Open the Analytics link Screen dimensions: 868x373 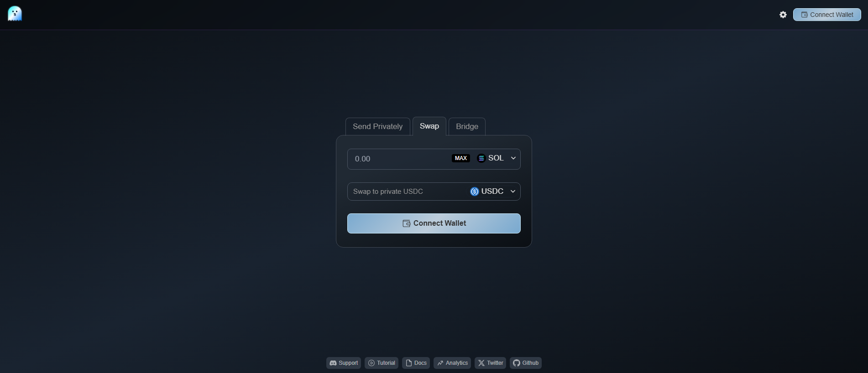pyautogui.click(x=452, y=363)
